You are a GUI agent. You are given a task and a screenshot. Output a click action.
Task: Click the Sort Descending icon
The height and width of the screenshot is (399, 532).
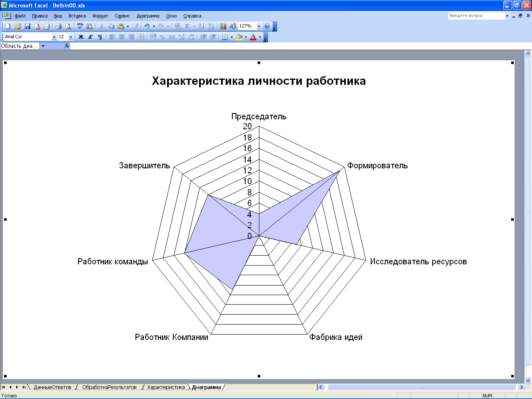(211, 26)
